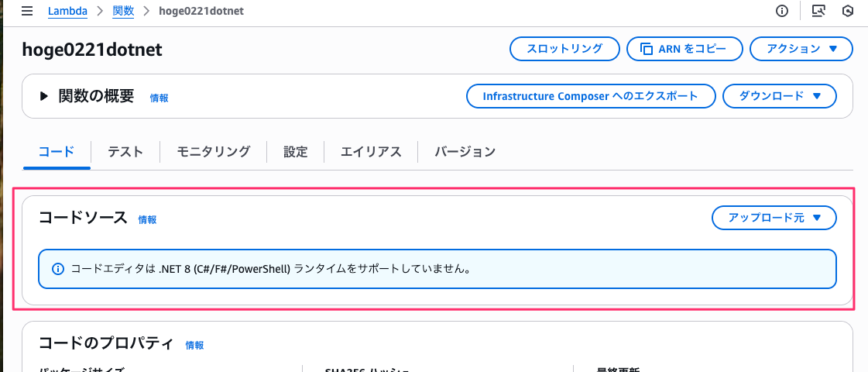Follow the 関数 breadcrumb link
The height and width of the screenshot is (372, 868).
(x=123, y=11)
